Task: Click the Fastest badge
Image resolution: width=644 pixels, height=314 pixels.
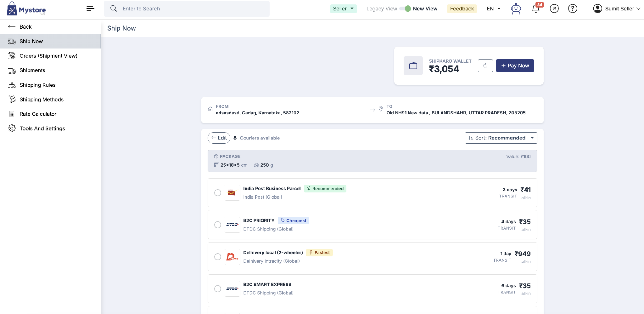Action: point(319,253)
